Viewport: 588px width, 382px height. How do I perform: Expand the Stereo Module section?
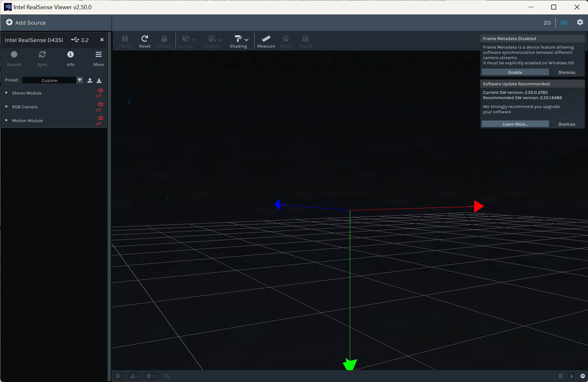coord(7,93)
